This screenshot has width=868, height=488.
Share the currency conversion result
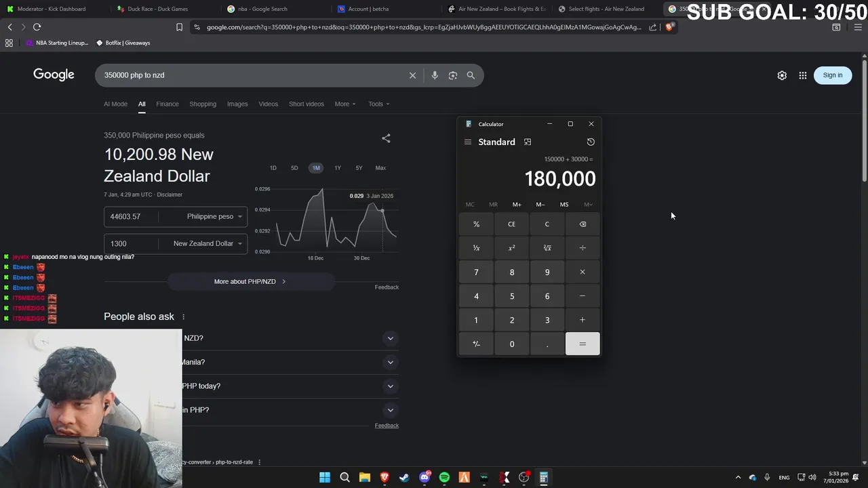[386, 138]
